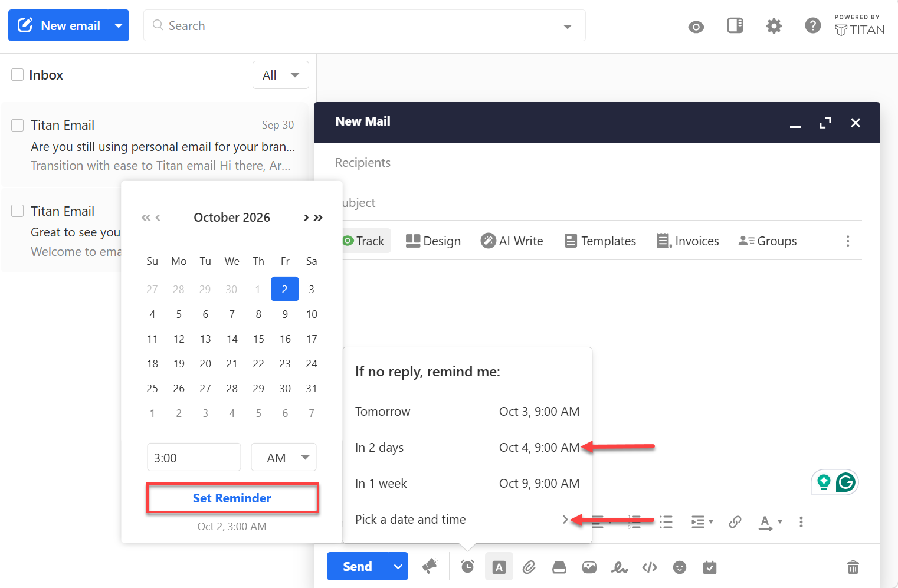The image size is (898, 588).
Task: Open 'Pick a date and time' option
Action: click(x=467, y=520)
